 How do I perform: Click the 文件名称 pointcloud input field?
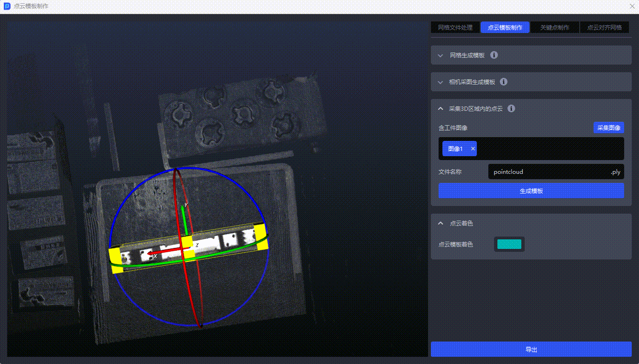coord(548,172)
